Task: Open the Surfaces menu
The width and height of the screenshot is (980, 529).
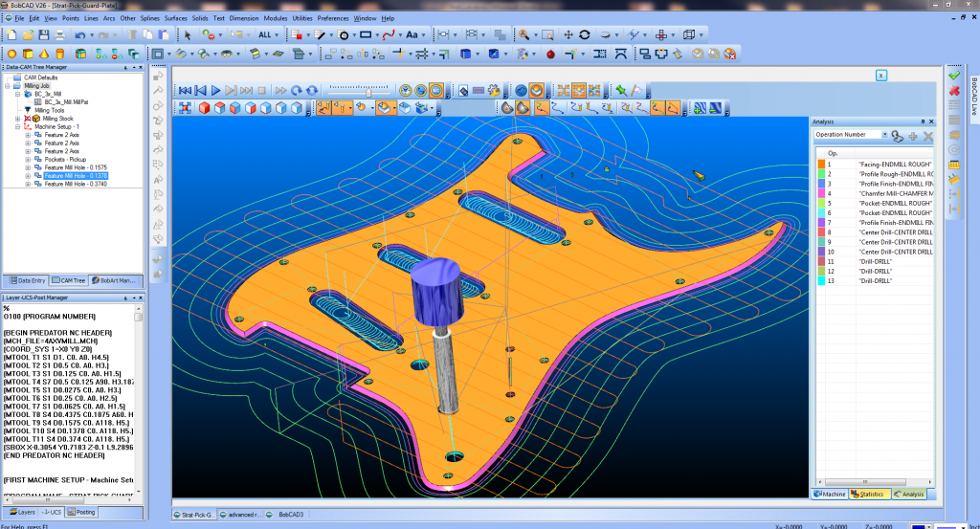Action: 176,18
